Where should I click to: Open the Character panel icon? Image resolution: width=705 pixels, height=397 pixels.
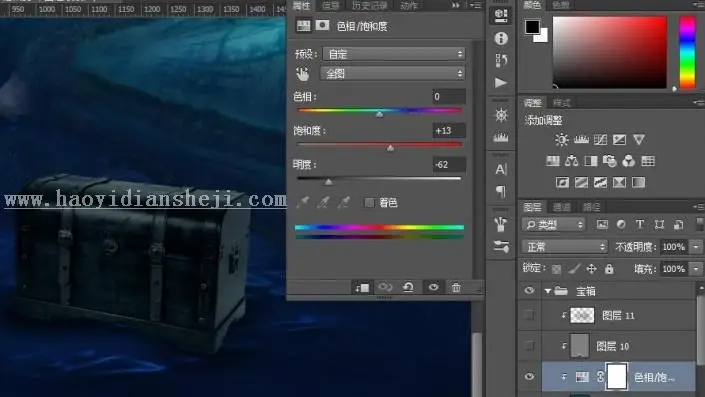pyautogui.click(x=501, y=170)
